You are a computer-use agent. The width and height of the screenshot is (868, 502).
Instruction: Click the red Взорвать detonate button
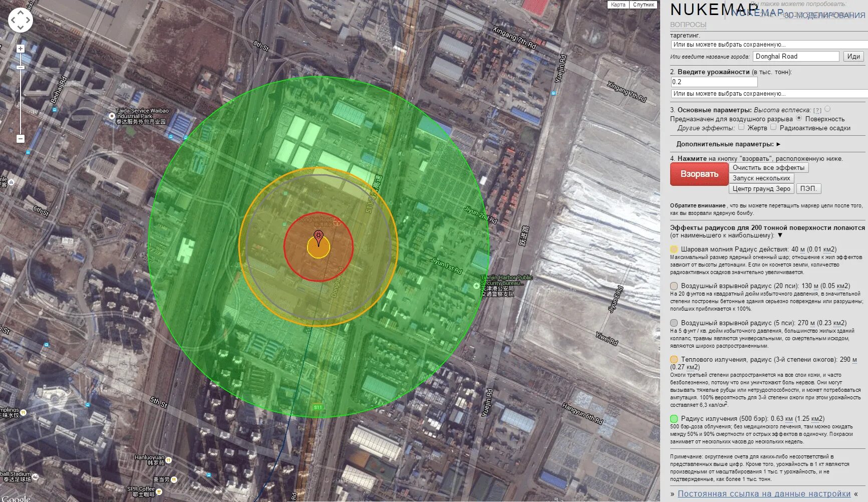pyautogui.click(x=699, y=174)
